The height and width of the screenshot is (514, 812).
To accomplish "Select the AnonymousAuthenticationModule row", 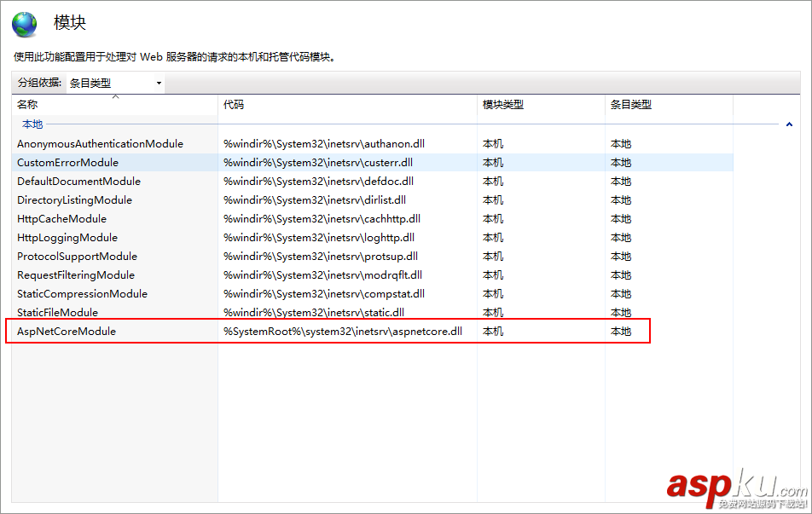I will 373,144.
